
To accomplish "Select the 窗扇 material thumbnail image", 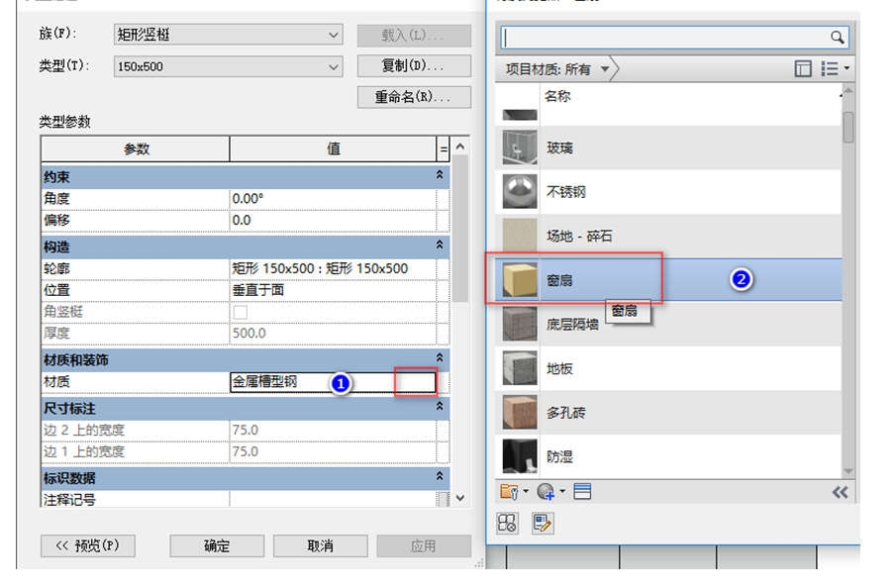I will pyautogui.click(x=520, y=279).
